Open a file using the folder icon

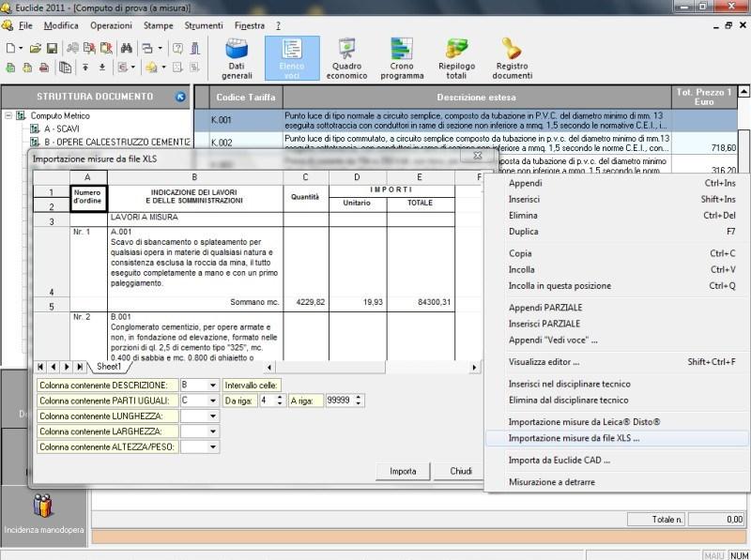click(x=35, y=48)
